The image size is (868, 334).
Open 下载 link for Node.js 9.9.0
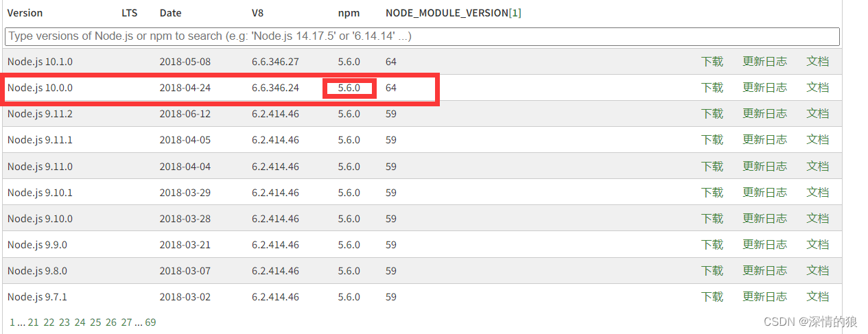pyautogui.click(x=712, y=245)
